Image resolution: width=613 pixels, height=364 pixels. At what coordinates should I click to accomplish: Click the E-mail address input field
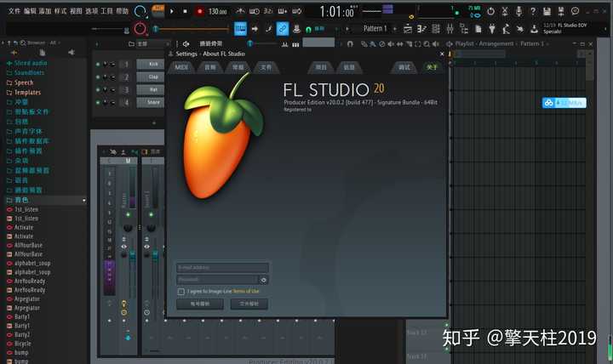click(x=222, y=268)
